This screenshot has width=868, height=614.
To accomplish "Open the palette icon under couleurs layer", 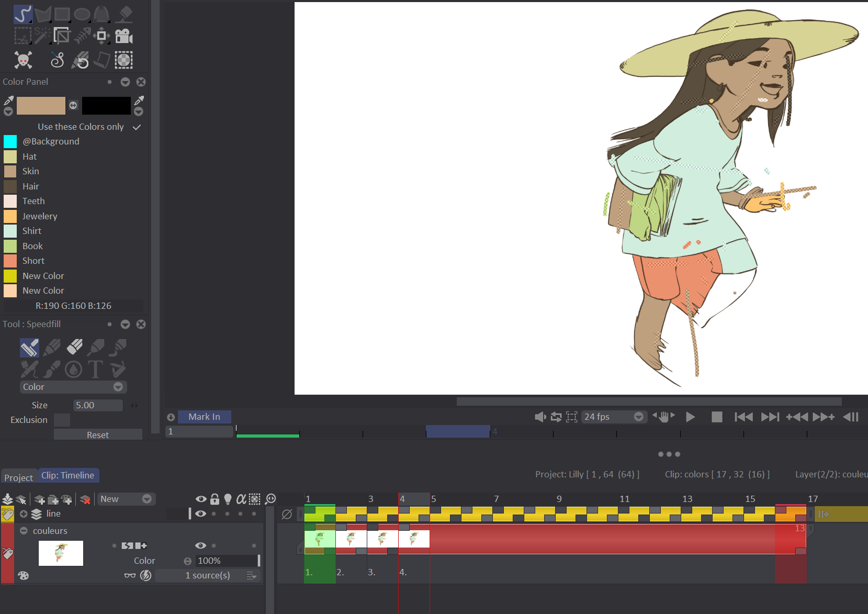I will pyautogui.click(x=24, y=575).
